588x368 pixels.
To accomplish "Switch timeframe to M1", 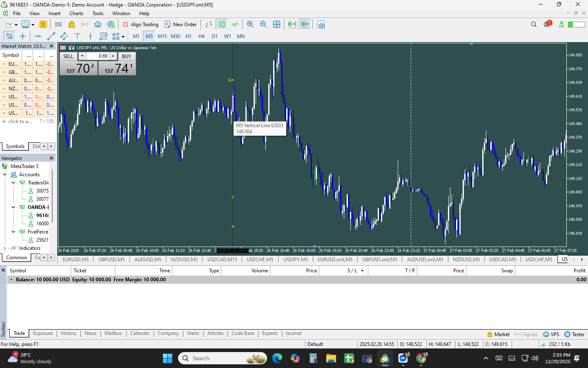I will [x=136, y=36].
